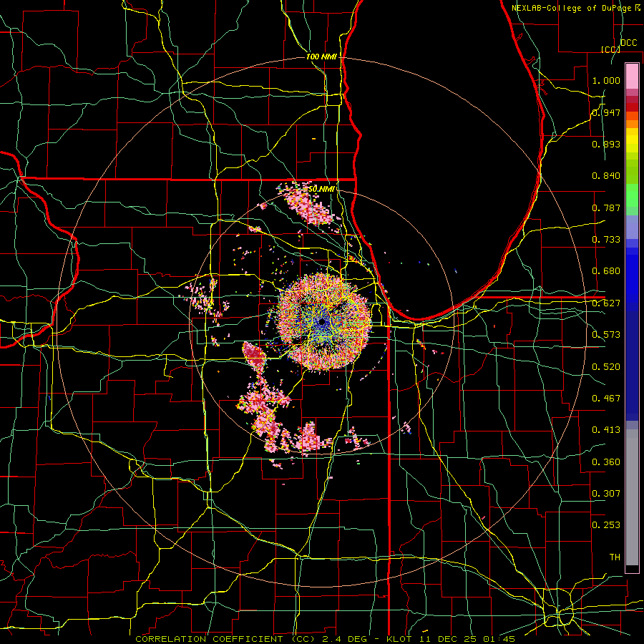Click the radar site center of the sweep
Image resolution: width=644 pixels, height=644 pixels.
point(323,321)
